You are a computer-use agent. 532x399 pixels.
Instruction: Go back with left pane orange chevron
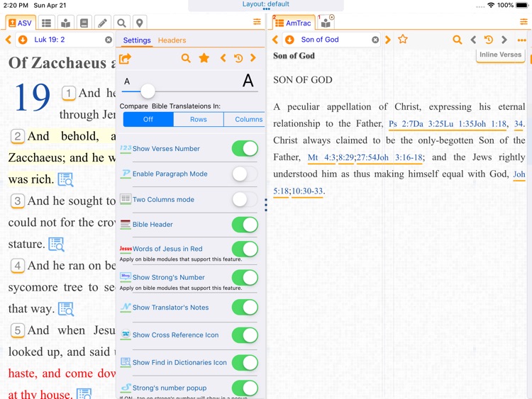click(9, 40)
